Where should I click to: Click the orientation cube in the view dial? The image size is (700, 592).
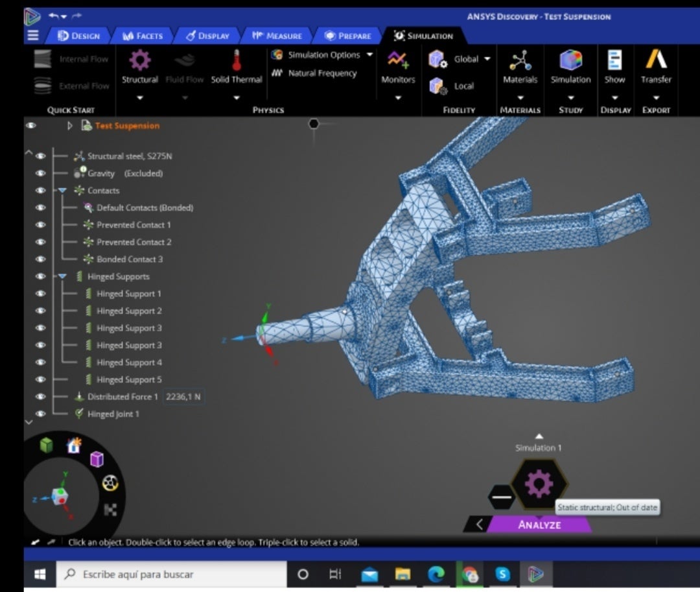coord(60,496)
